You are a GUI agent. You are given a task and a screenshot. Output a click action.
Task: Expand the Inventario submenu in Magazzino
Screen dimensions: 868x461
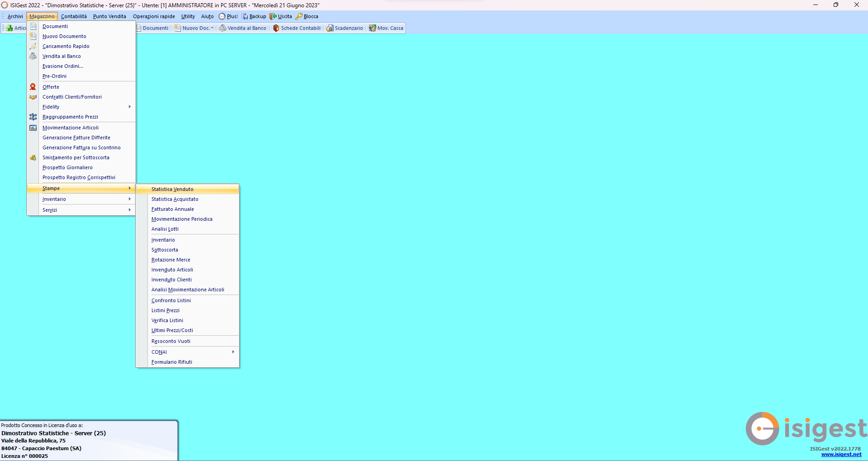tap(81, 199)
